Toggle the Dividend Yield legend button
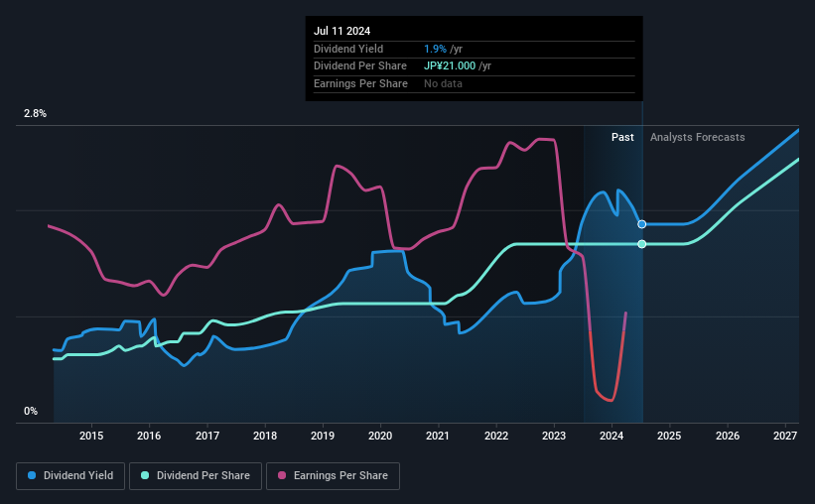 point(70,476)
